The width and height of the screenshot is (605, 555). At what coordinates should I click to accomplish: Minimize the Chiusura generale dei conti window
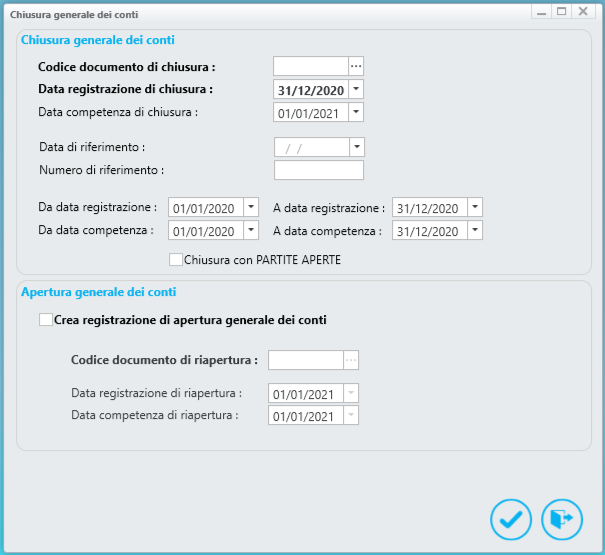541,11
